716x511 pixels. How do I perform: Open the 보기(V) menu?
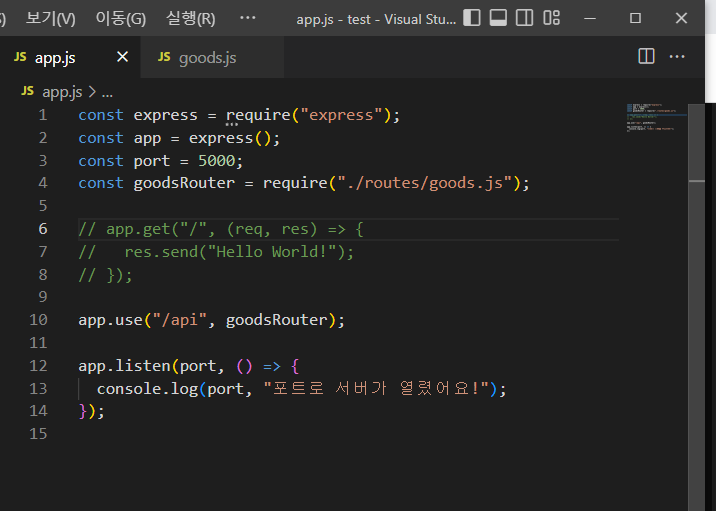point(50,19)
